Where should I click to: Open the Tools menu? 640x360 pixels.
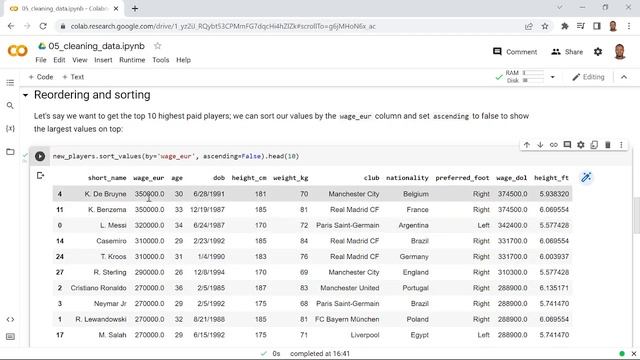coord(160,60)
